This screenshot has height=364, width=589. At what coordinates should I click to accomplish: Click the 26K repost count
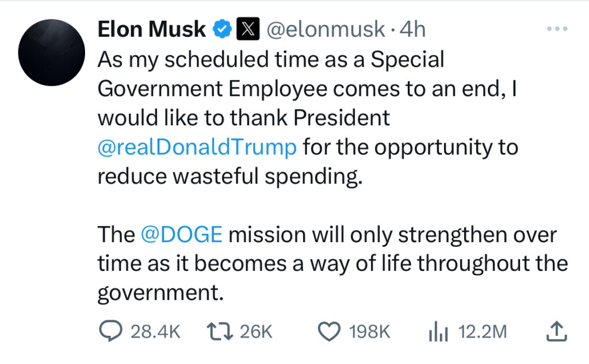[255, 332]
